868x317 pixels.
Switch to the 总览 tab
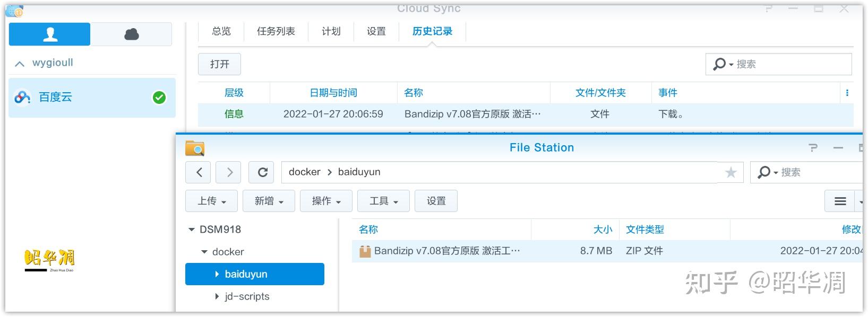tap(221, 31)
